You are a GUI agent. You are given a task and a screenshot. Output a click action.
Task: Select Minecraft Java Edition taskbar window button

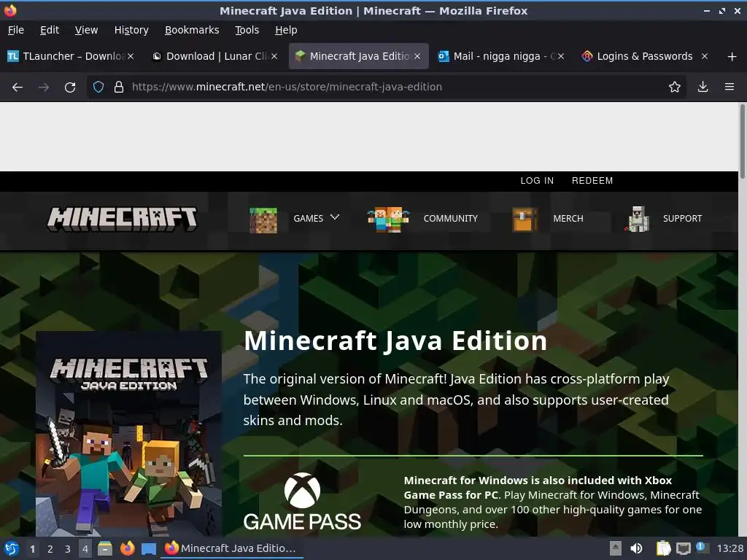click(233, 548)
